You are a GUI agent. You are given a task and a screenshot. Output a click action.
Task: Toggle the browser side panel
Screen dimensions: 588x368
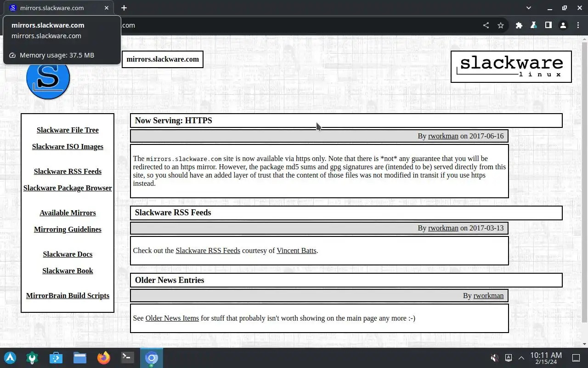point(548,25)
